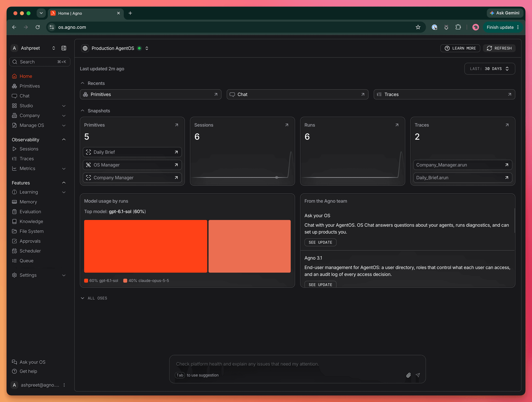Click See Update under Ask your OS

point(320,242)
